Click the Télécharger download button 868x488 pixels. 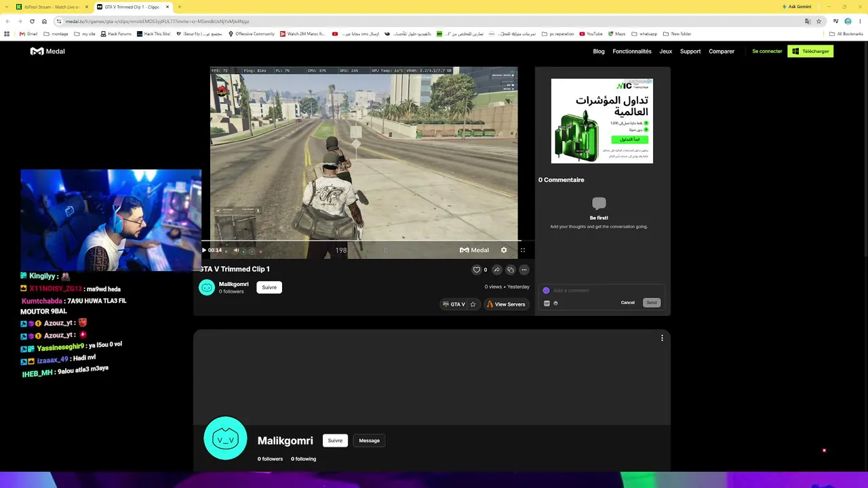pyautogui.click(x=810, y=52)
